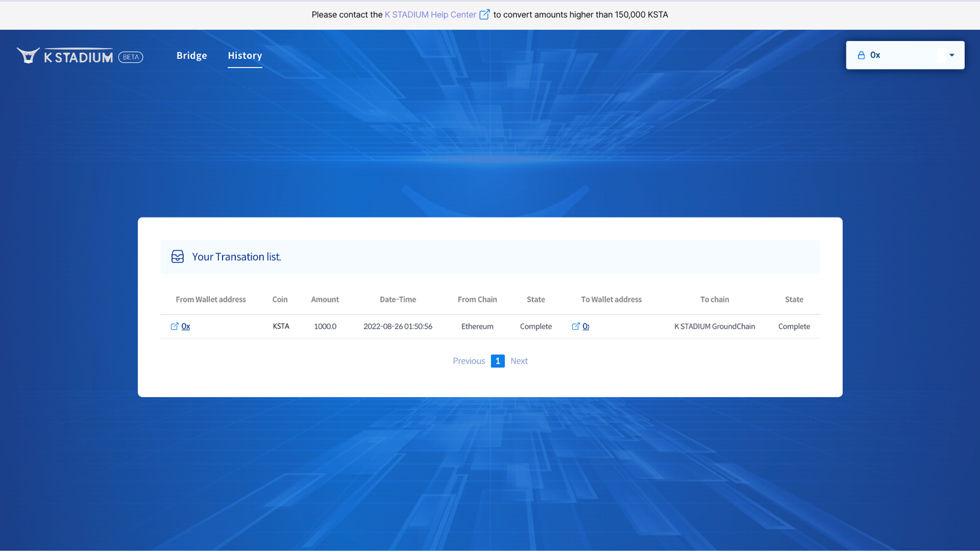
Task: Click the Amount column header
Action: (325, 299)
